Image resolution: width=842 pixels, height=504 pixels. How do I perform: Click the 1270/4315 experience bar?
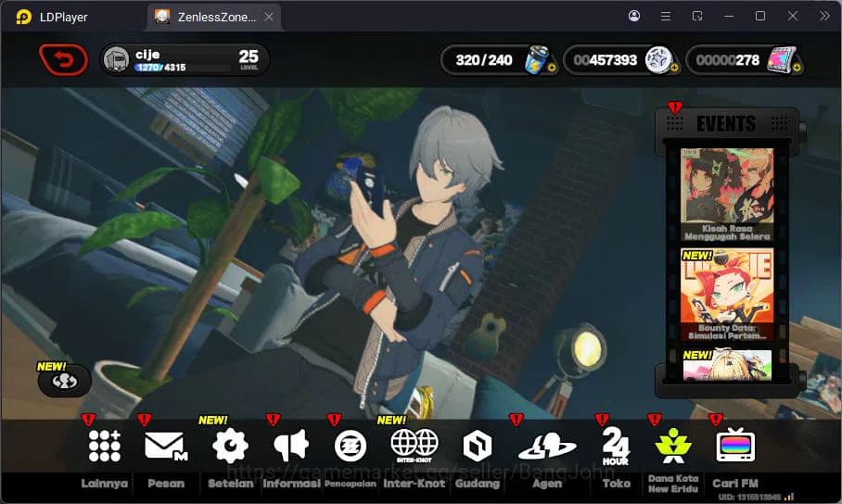pyautogui.click(x=183, y=68)
